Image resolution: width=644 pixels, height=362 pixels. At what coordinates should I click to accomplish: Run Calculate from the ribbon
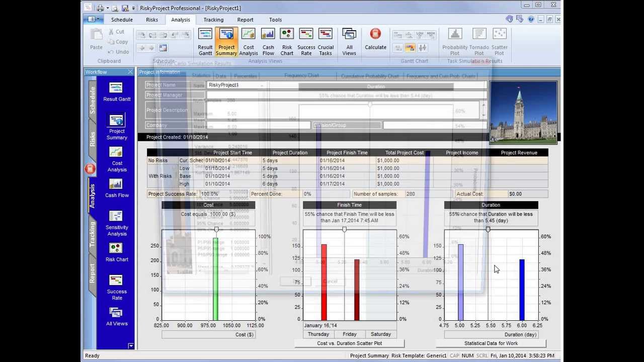[375, 40]
